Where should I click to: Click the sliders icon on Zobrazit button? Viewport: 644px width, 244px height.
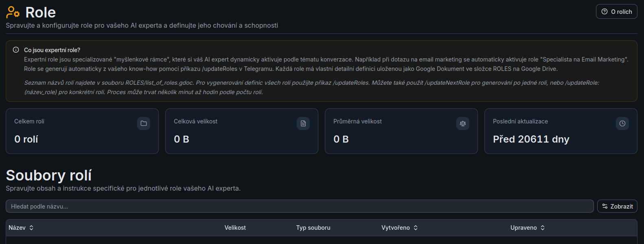(x=605, y=206)
